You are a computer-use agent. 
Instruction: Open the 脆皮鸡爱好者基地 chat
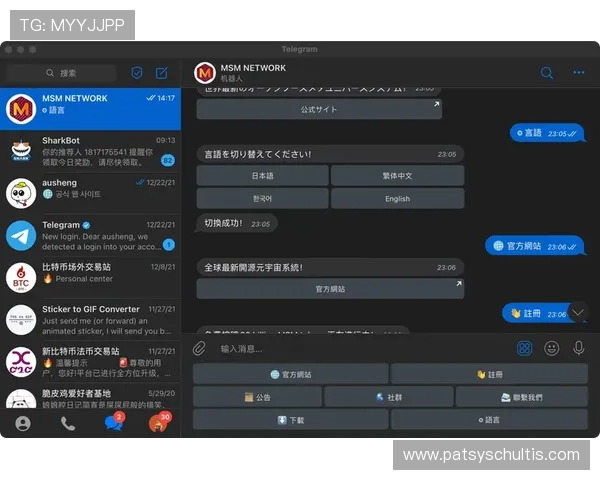(x=90, y=396)
